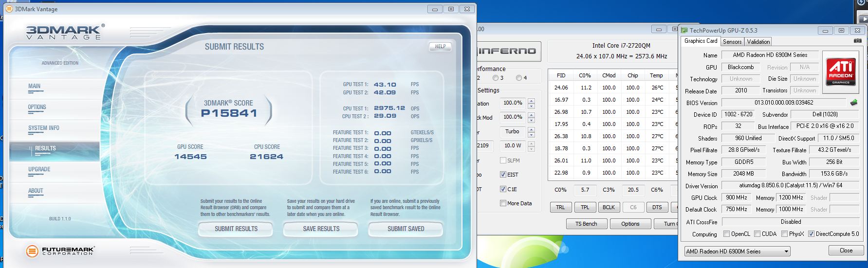Click the GPU name field in GPU-Z
Screen dimensions: 868x268
(770, 55)
